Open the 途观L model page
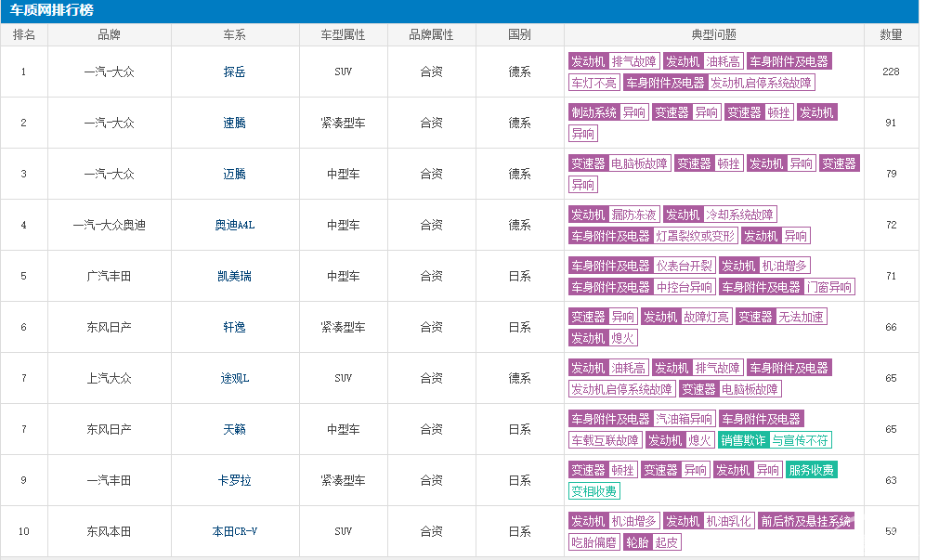This screenshot has height=560, width=926. tap(233, 378)
